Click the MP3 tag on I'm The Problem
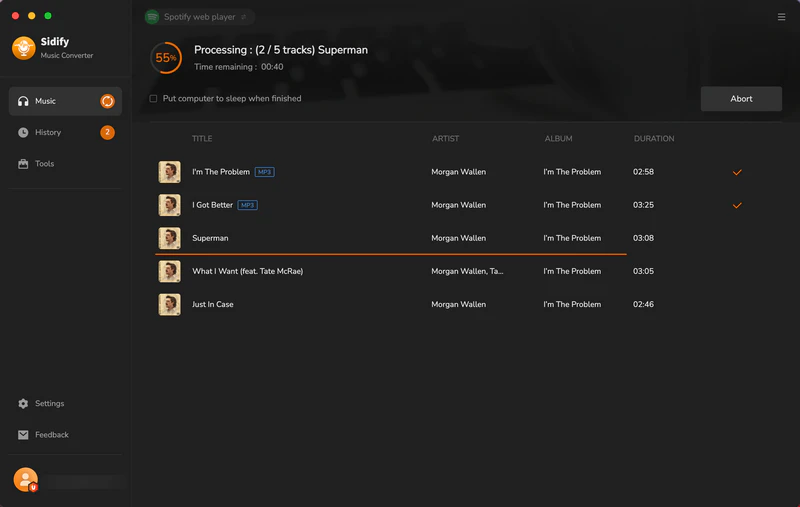 pyautogui.click(x=264, y=172)
